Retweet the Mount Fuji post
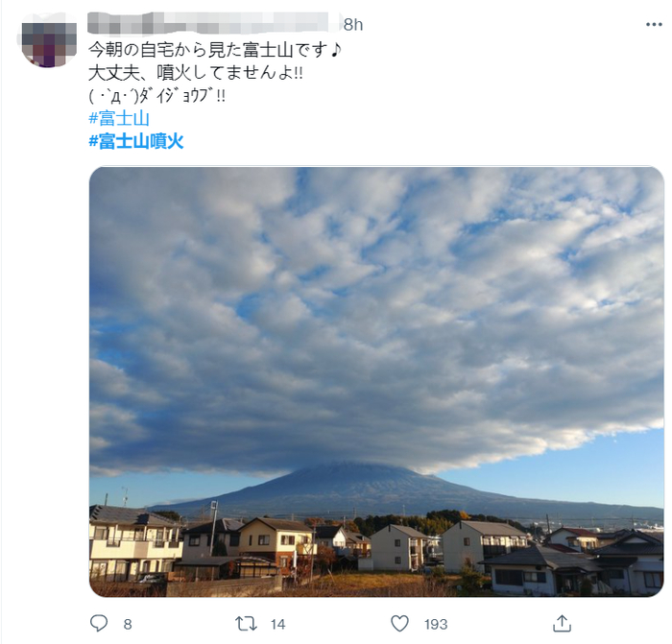Viewport: 672px width, 644px height. click(x=247, y=624)
